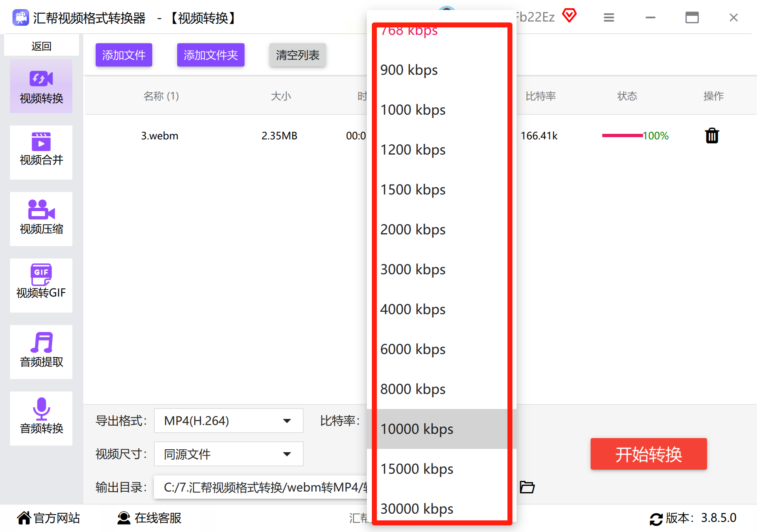757x532 pixels.
Task: Expand the 视频尺寸 同源文件 dropdown
Action: (228, 454)
